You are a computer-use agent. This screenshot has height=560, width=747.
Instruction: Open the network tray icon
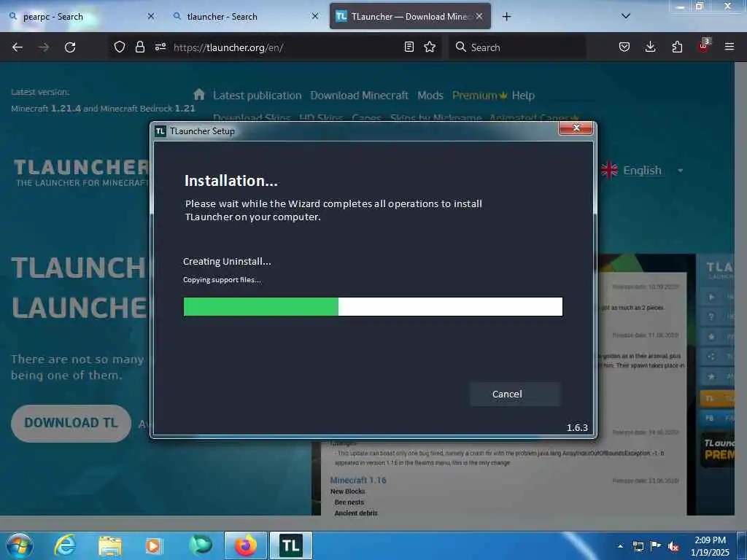[x=638, y=546]
